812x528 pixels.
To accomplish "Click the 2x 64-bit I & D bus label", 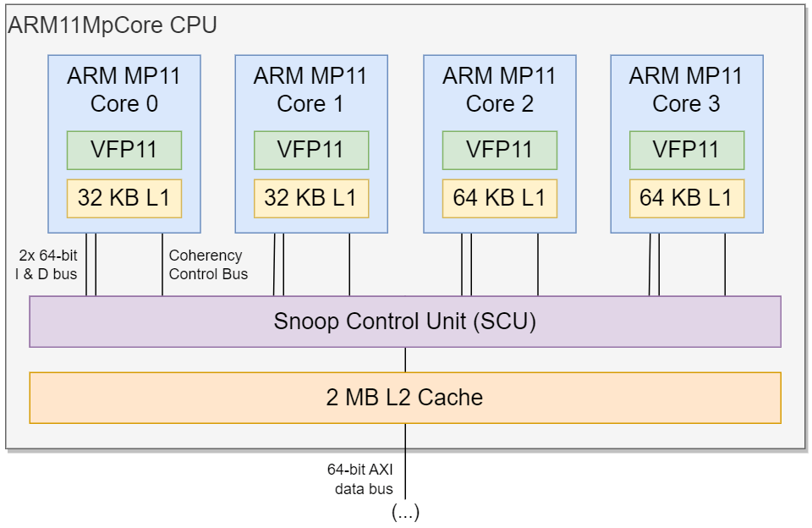I will (x=46, y=265).
